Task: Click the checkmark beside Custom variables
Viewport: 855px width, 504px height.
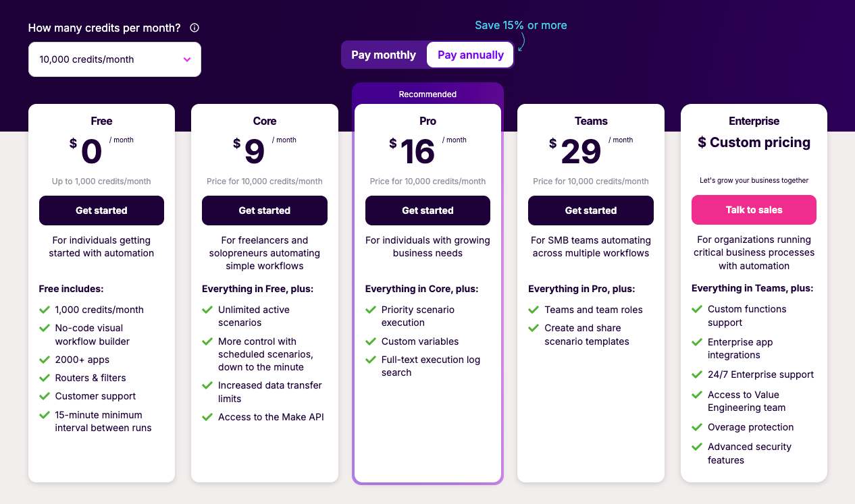Action: [371, 341]
